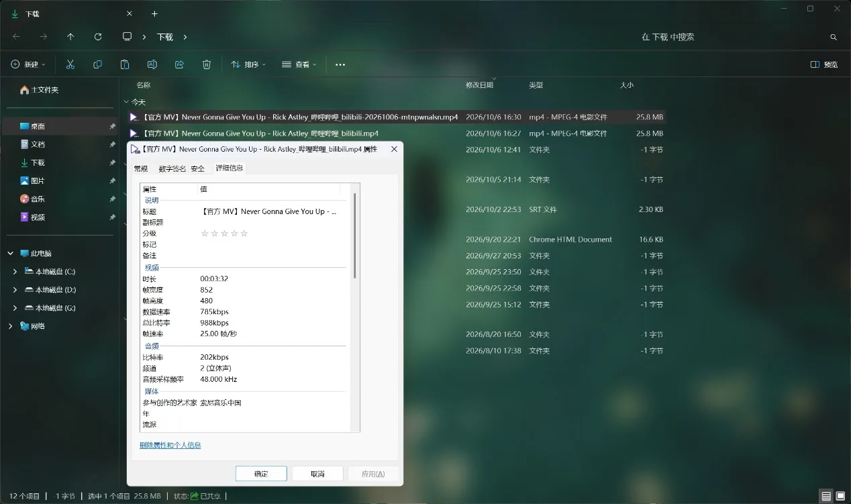This screenshot has height=504, width=851.
Task: Select the Chrome HTML Document row
Action: (x=396, y=239)
